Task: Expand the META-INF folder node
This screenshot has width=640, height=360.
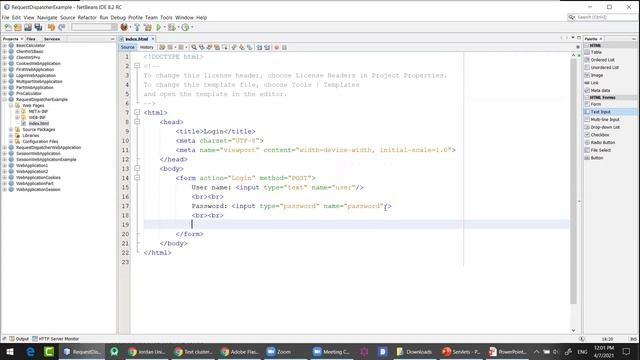Action: 18,111
